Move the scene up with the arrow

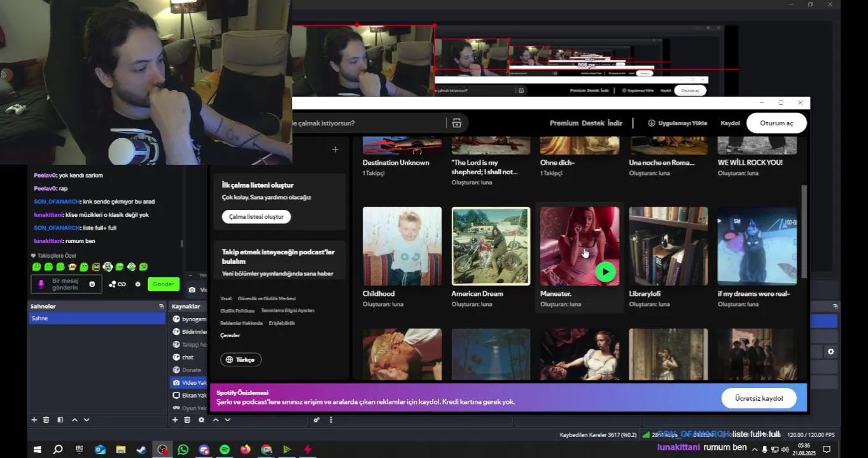point(74,420)
